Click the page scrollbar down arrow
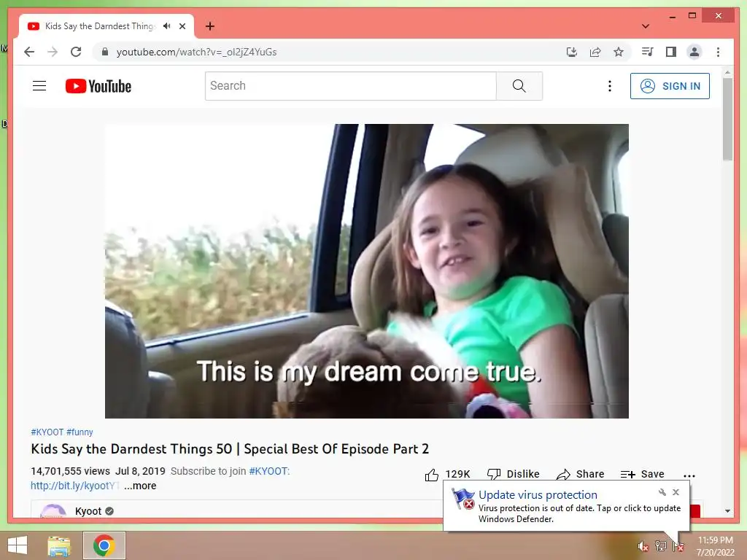 pos(727,511)
